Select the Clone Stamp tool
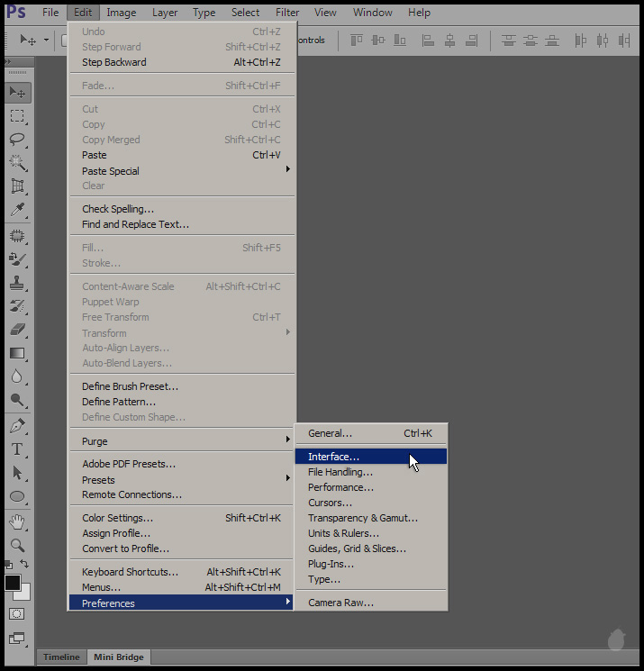This screenshot has height=671, width=644. (x=17, y=282)
